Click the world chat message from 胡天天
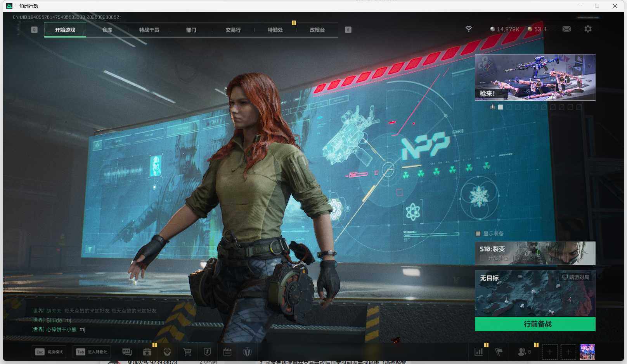Image resolution: width=627 pixels, height=364 pixels. (x=94, y=311)
